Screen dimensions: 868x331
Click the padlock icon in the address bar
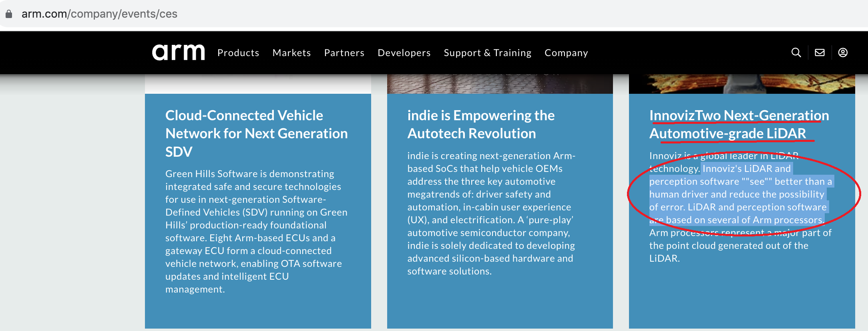tap(9, 14)
